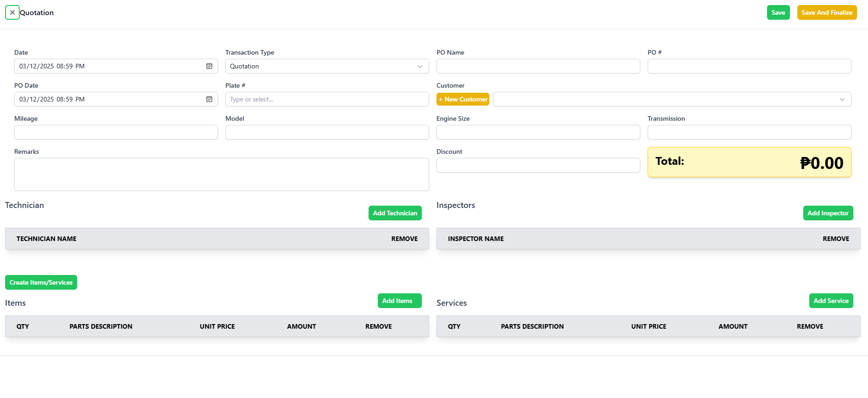This screenshot has height=398, width=868.
Task: Click the Remarks text area
Action: 221,174
